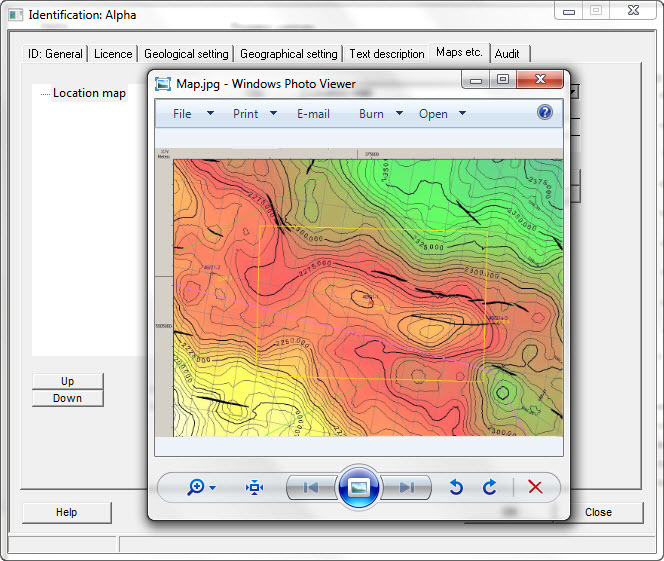
Task: Switch to Geological setting tab
Action: click(186, 54)
